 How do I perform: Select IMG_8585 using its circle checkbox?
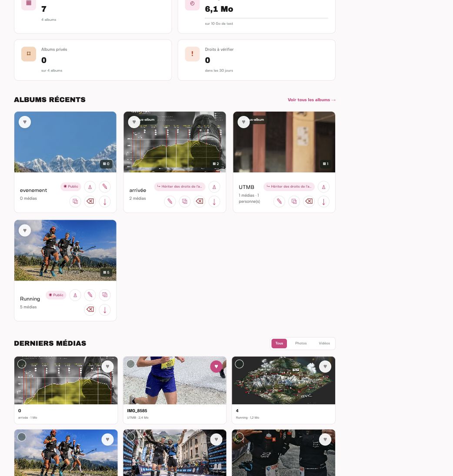(x=131, y=364)
